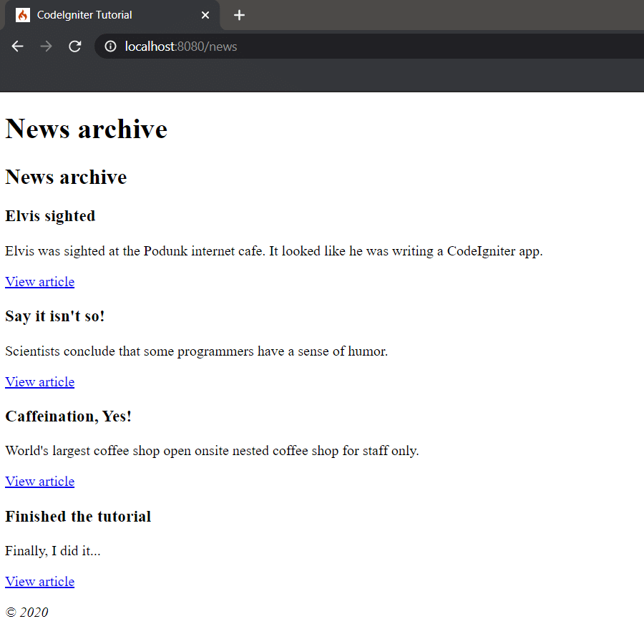Image resolution: width=644 pixels, height=644 pixels.
Task: View article for Finished the tutorial
Action: tap(39, 581)
